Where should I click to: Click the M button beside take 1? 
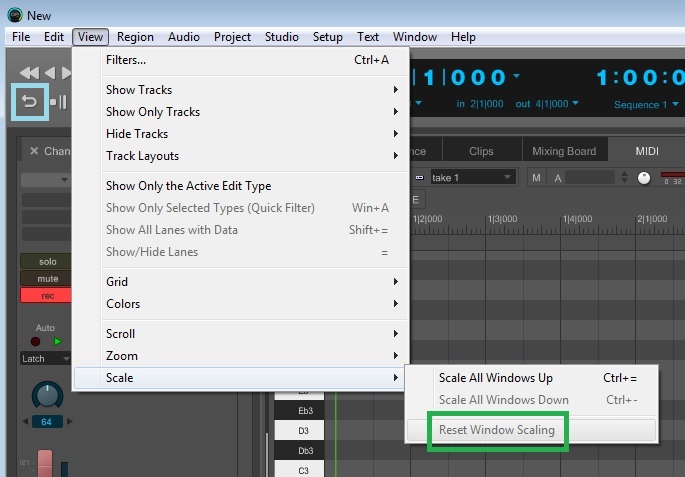(536, 178)
